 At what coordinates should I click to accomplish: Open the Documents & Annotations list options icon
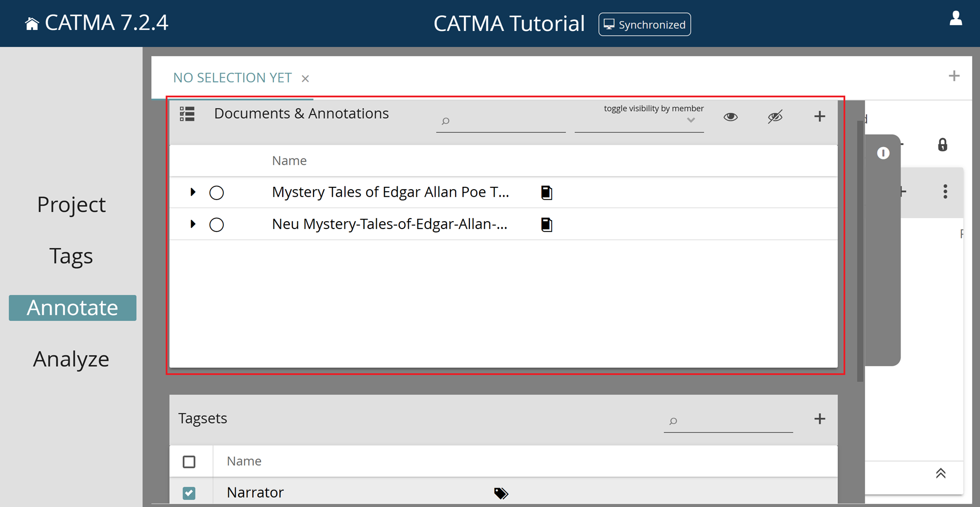point(187,114)
